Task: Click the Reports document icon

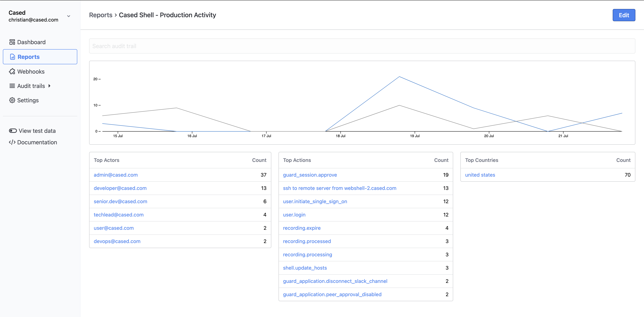Action: 13,57
